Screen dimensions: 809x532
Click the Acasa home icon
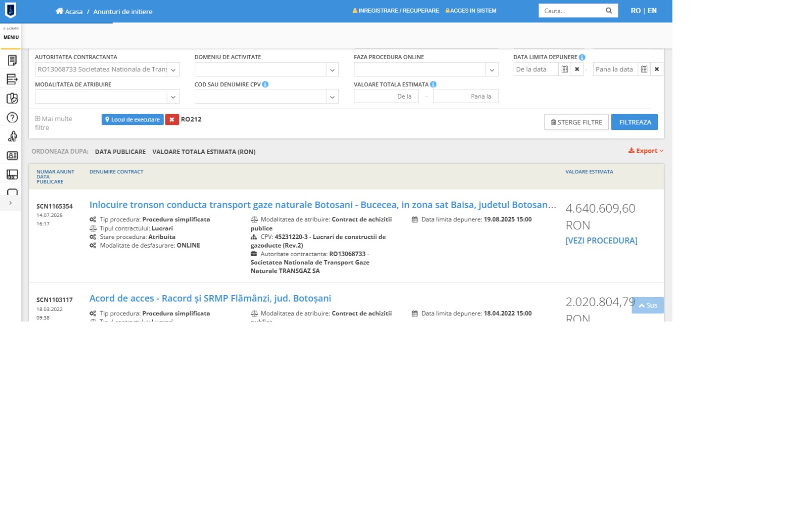coord(60,11)
